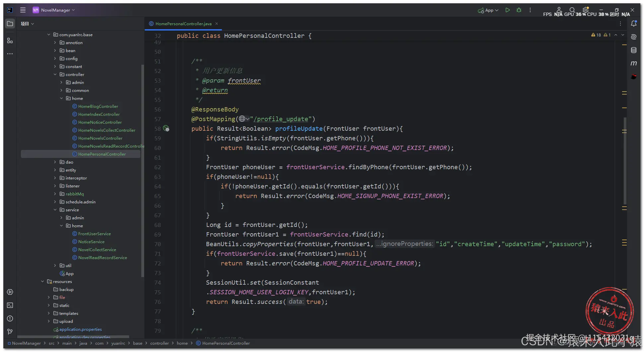The width and height of the screenshot is (644, 352).
Task: Open the App run configuration dropdown
Action: tap(488, 10)
